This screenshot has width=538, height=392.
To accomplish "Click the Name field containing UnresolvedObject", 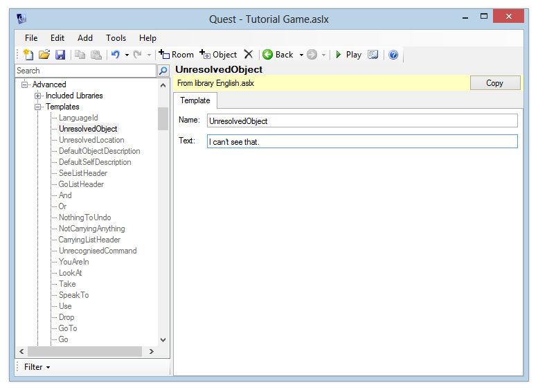I will tap(362, 121).
